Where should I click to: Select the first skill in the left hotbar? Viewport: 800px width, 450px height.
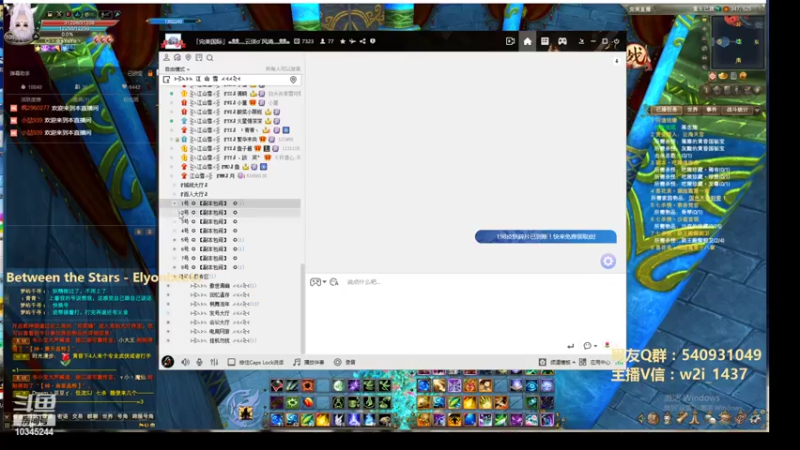pyautogui.click(x=277, y=386)
